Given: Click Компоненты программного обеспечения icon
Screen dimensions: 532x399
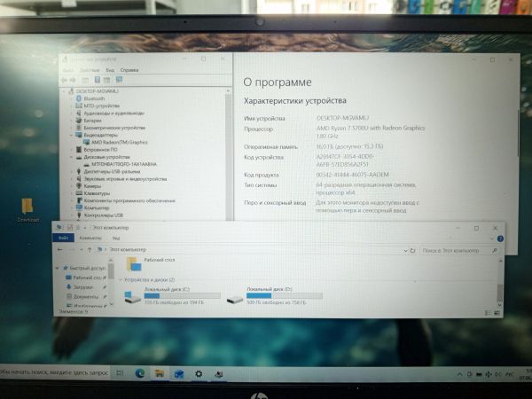Looking at the screenshot, I should (x=79, y=200).
